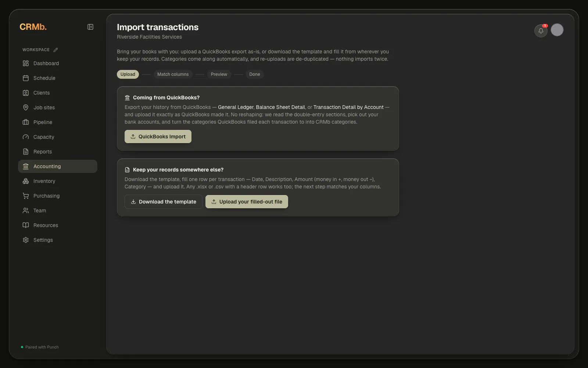Screen dimensions: 588x368
Task: Select the Match columns step
Action: [x=173, y=74]
